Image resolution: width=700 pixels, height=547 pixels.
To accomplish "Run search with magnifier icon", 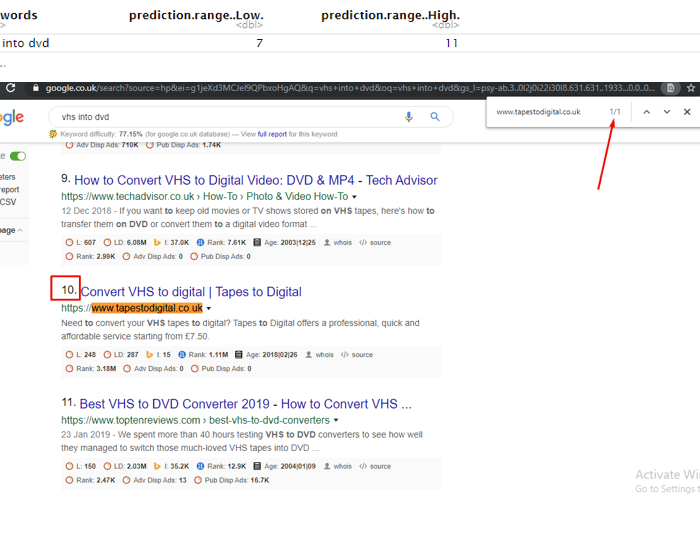I will point(434,117).
